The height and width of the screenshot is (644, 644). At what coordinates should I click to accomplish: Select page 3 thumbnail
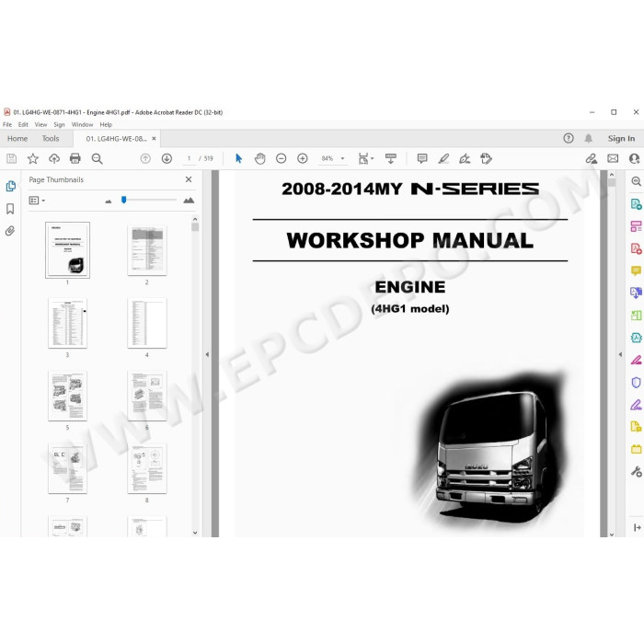pos(67,323)
